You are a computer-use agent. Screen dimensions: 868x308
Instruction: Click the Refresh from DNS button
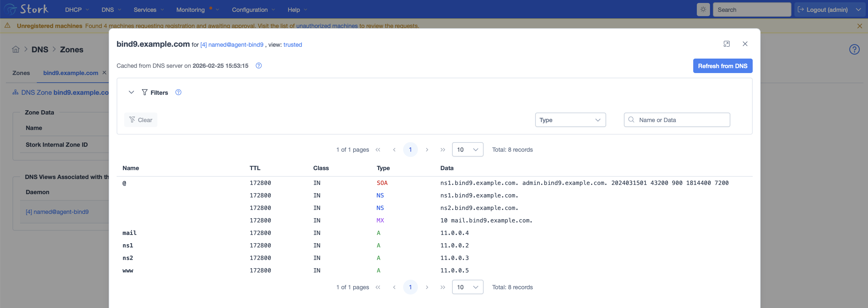[722, 66]
